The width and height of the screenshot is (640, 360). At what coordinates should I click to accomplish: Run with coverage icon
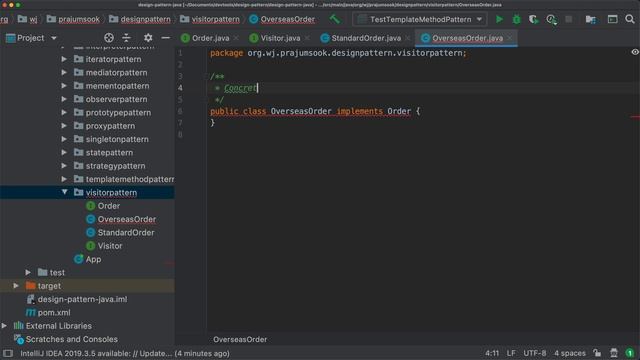coord(533,19)
